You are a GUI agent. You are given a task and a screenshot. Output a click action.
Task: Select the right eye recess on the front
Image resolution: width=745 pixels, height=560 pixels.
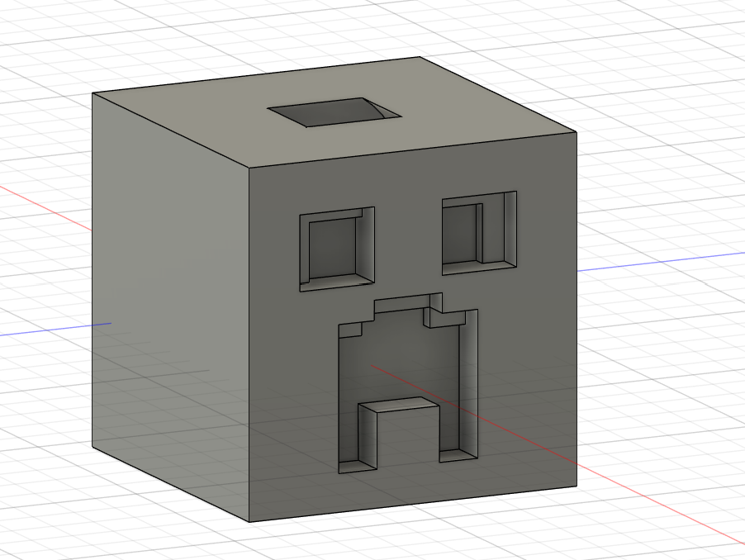pyautogui.click(x=479, y=233)
